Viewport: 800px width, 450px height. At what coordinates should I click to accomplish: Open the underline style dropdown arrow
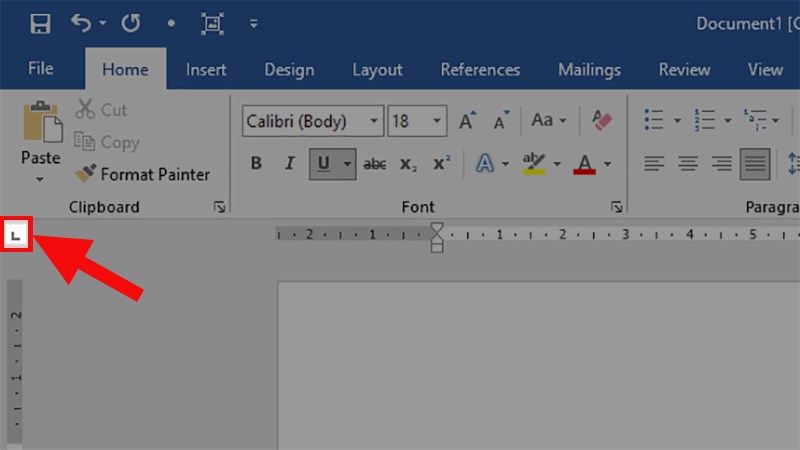point(347,164)
